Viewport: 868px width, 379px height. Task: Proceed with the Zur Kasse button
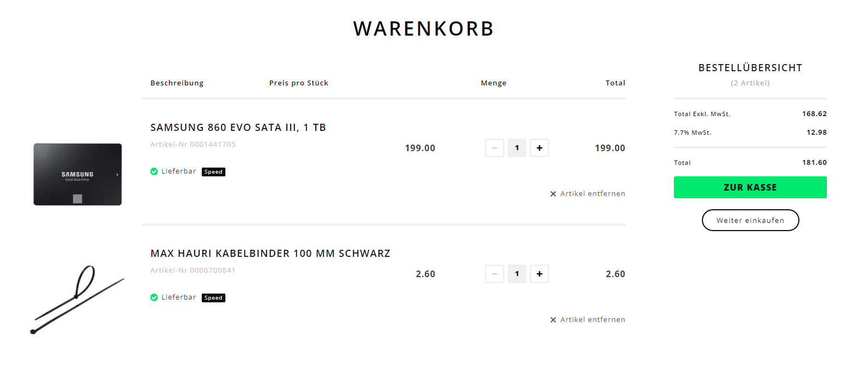(750, 187)
